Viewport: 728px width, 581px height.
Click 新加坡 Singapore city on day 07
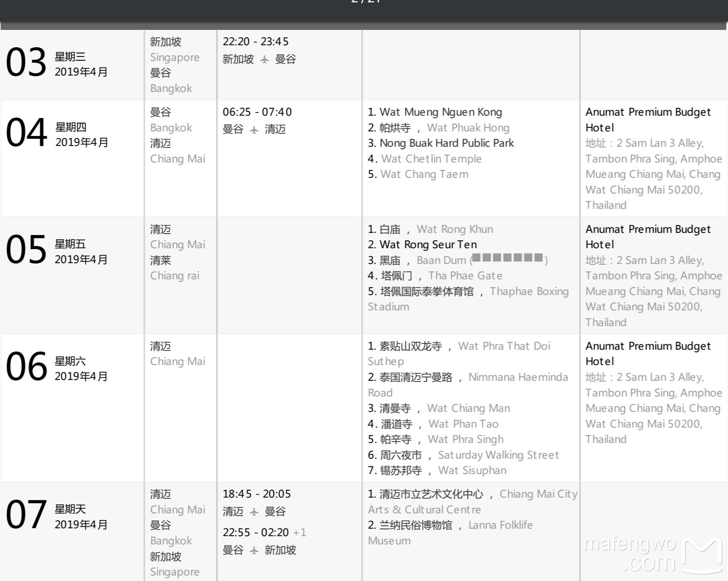click(x=175, y=564)
